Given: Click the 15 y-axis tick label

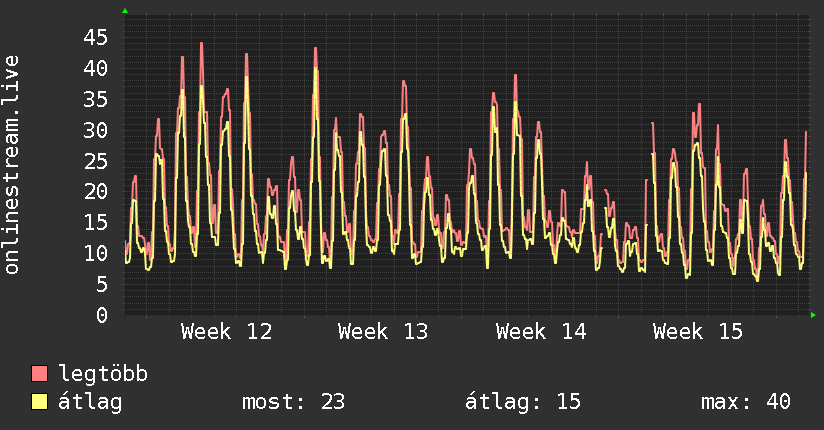Looking at the screenshot, I should pyautogui.click(x=96, y=222).
